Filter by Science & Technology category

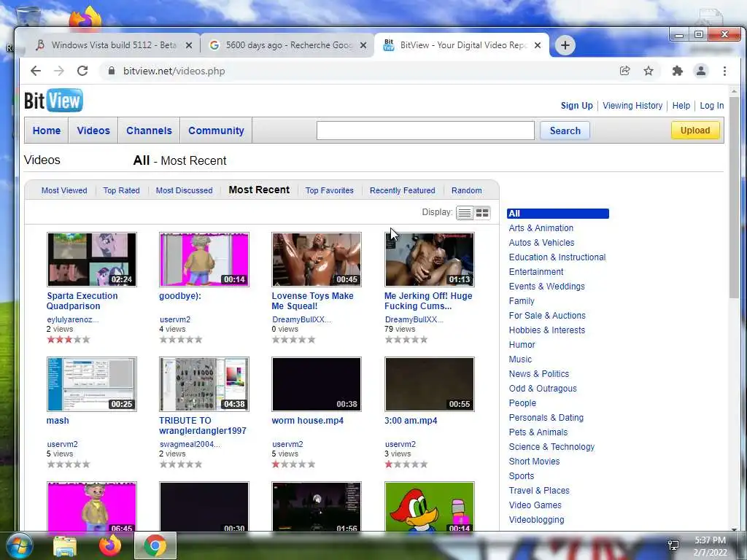[551, 447]
